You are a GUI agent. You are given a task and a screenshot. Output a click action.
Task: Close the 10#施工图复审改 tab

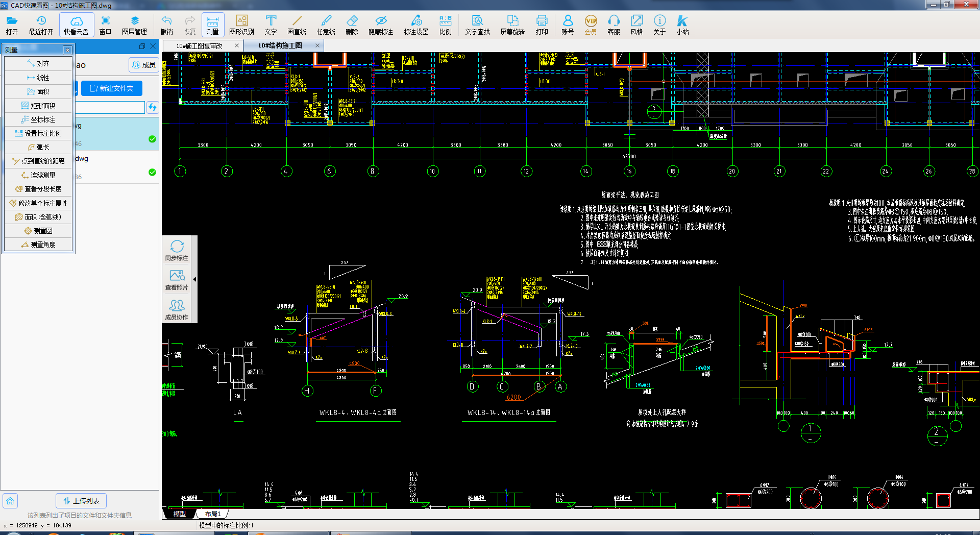pos(236,45)
